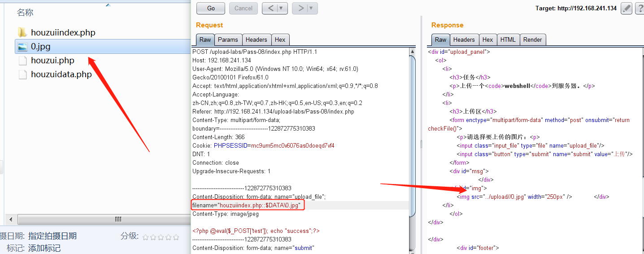Click the PHP eval payload line
This screenshot has height=254, width=644.
click(x=256, y=231)
